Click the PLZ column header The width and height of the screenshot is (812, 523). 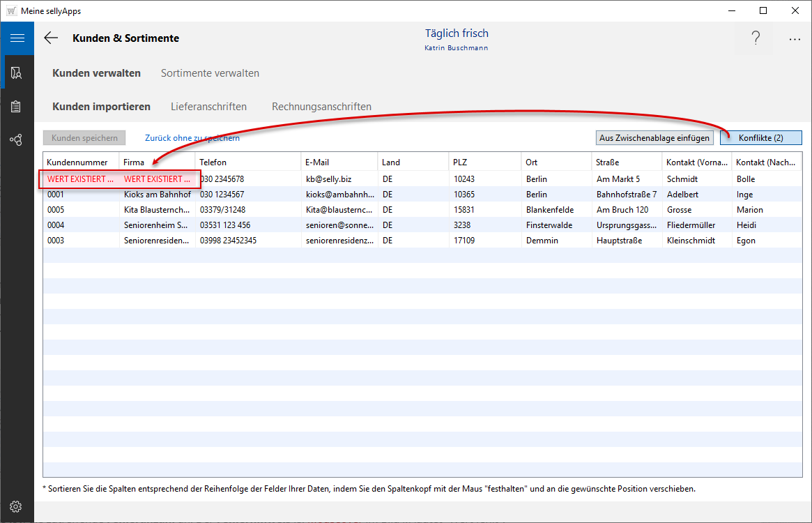[x=460, y=162]
